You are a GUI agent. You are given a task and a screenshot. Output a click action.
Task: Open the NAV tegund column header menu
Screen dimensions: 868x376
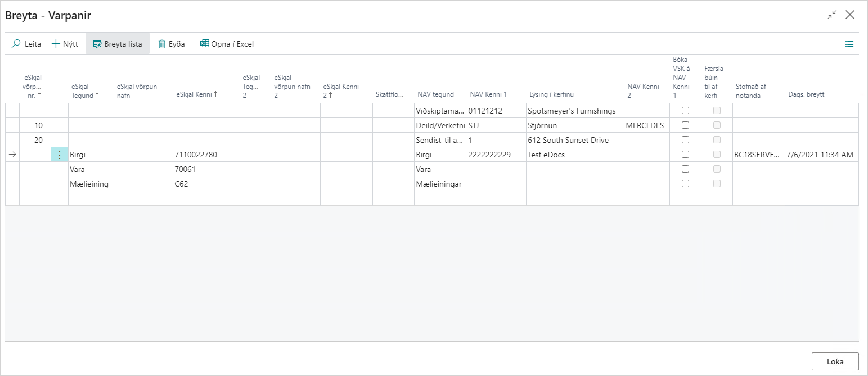pyautogui.click(x=435, y=95)
